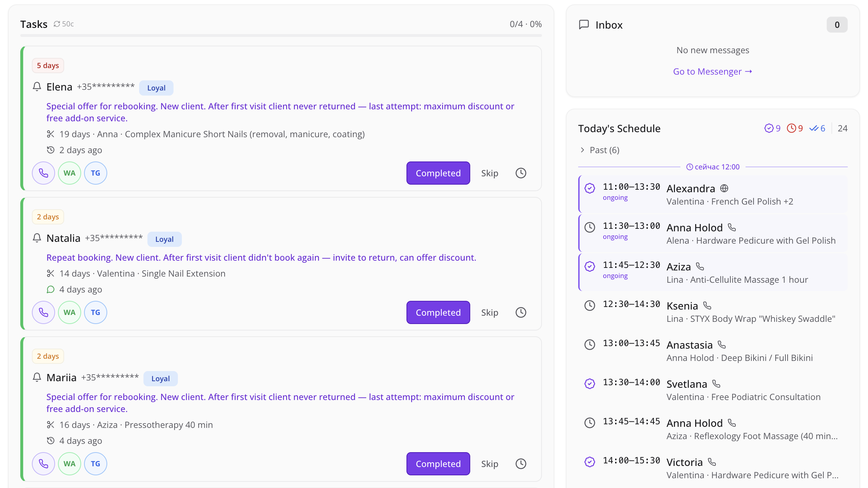Viewport: 868px width, 488px height.
Task: Click the tasks progress bar
Action: pyautogui.click(x=281, y=35)
